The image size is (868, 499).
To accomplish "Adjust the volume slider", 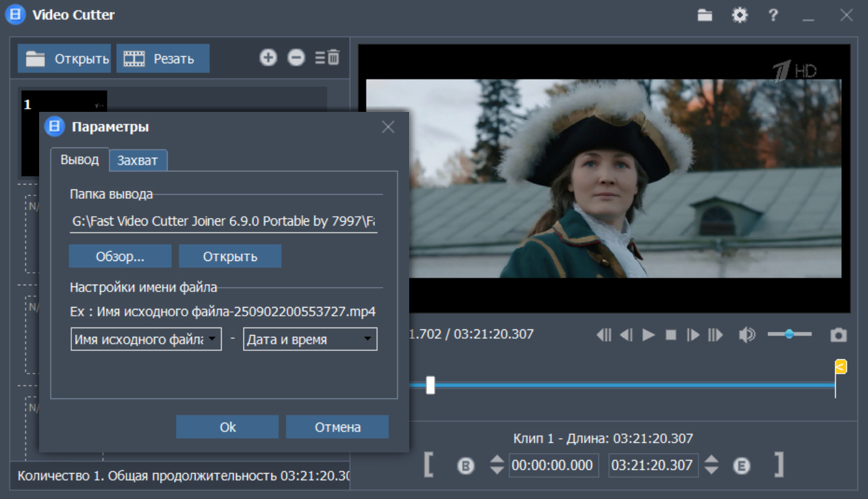I will point(789,334).
